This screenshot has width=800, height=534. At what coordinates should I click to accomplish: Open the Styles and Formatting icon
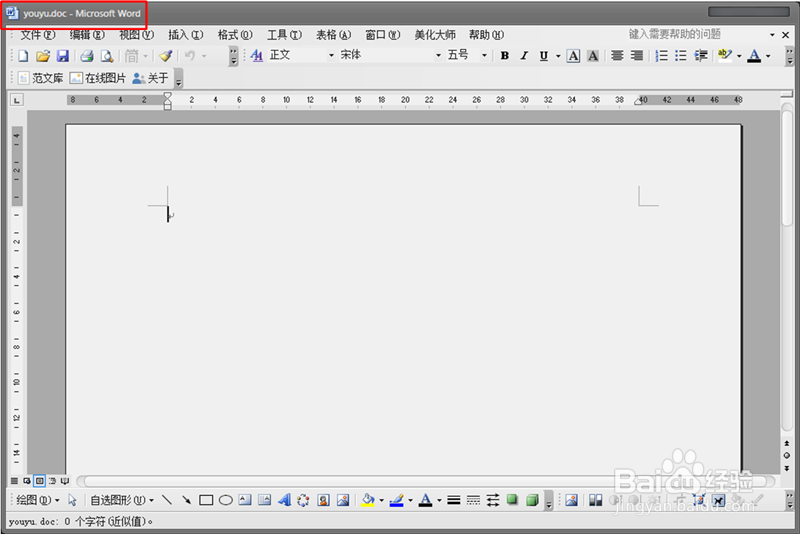coord(257,56)
